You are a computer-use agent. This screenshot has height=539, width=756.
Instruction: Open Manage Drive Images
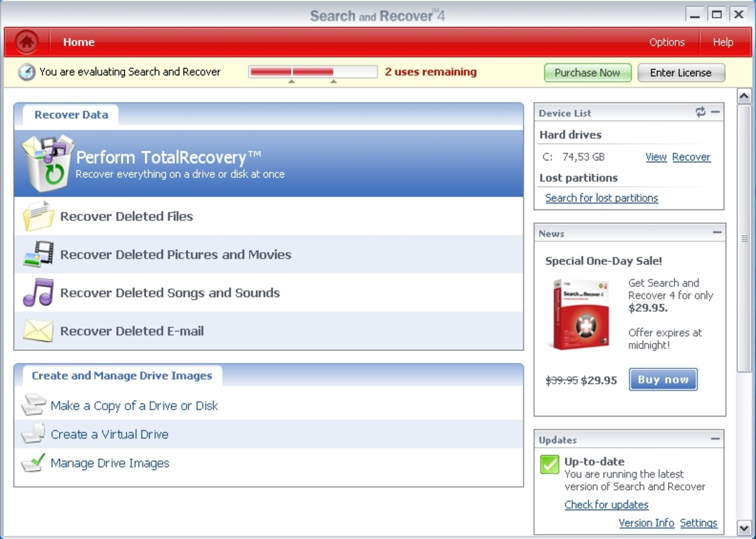point(269,463)
